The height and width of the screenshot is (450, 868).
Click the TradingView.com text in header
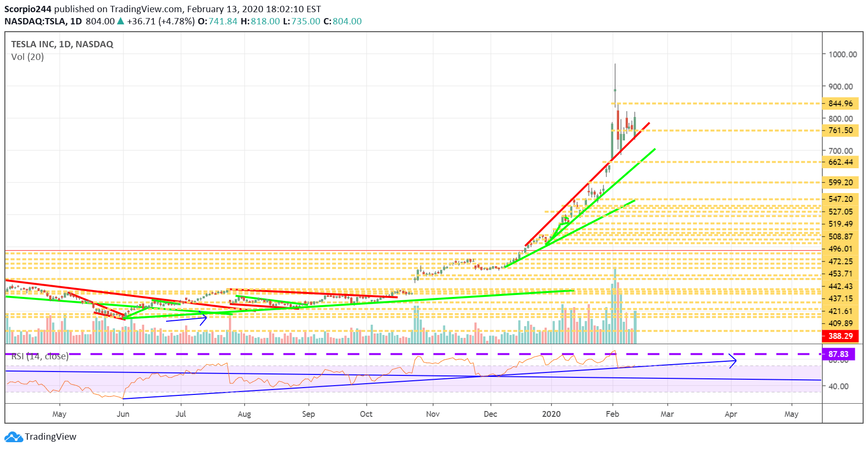click(x=146, y=9)
